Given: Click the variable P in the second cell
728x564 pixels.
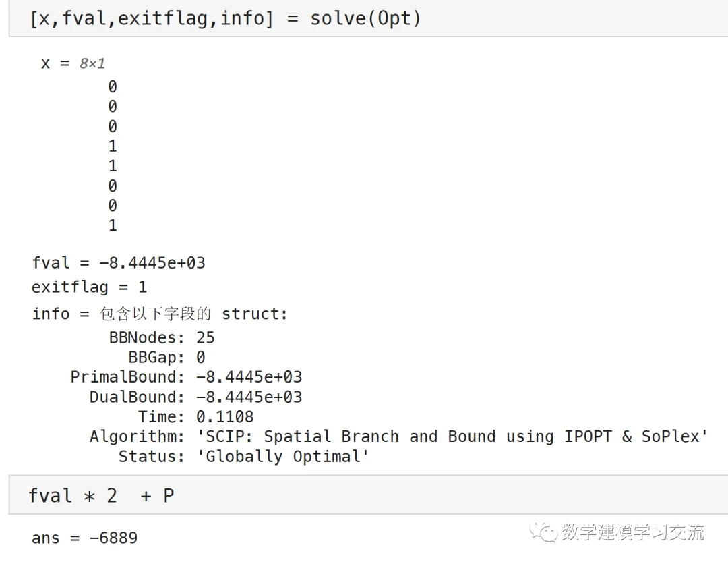Looking at the screenshot, I should [x=169, y=496].
